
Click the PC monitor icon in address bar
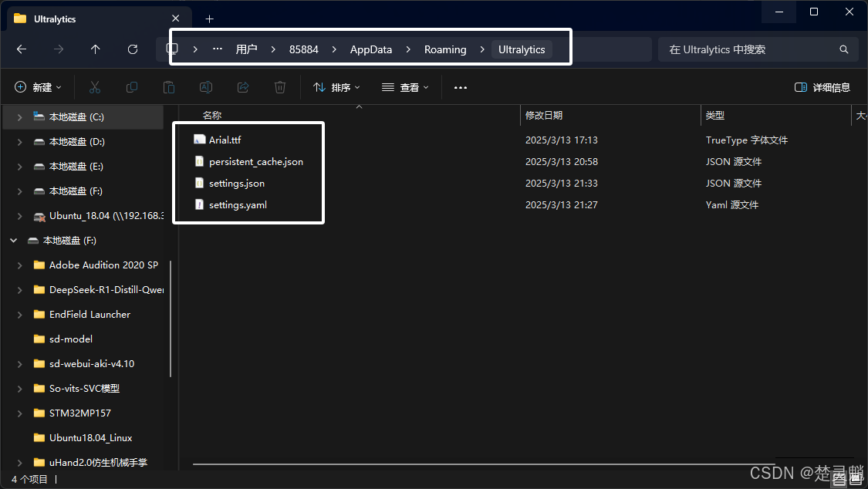(172, 49)
